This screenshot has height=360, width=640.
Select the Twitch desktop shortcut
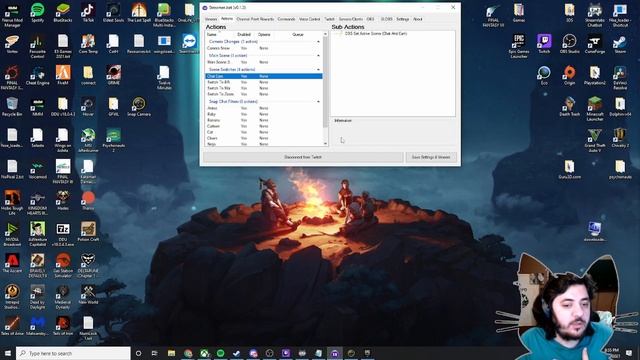tap(544, 44)
